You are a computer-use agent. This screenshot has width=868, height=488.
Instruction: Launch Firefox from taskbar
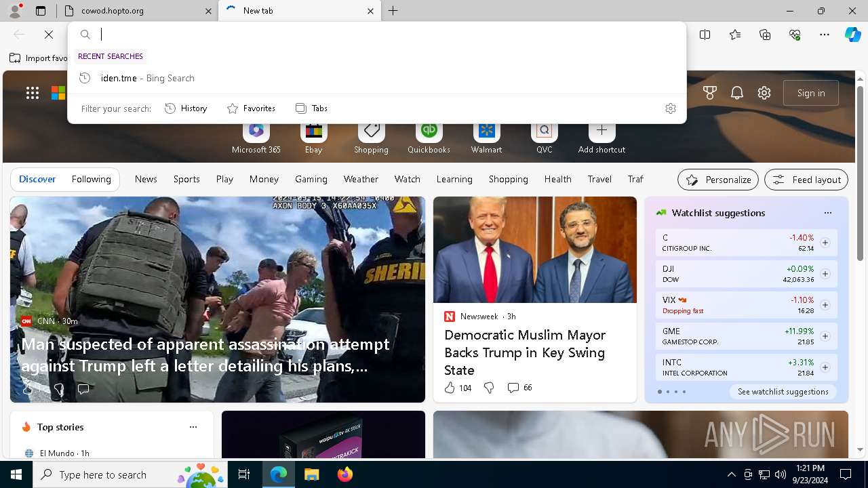[x=345, y=474]
